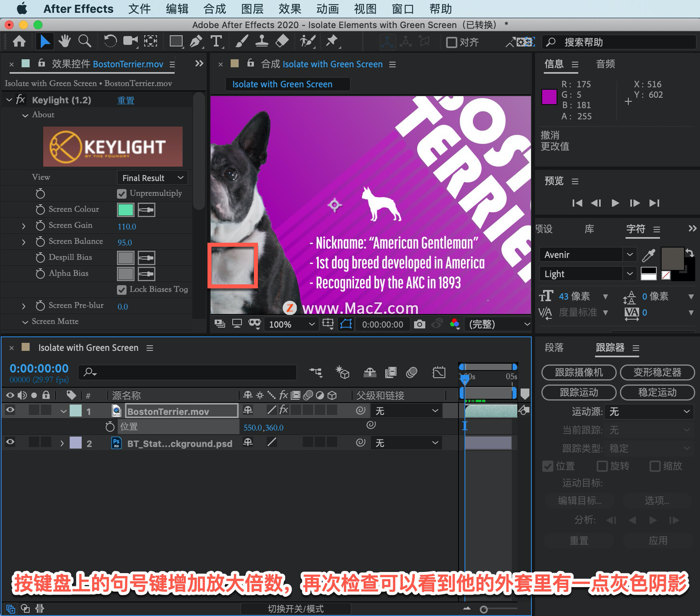Open the Graph Editor icon
The image size is (700, 616).
439,372
